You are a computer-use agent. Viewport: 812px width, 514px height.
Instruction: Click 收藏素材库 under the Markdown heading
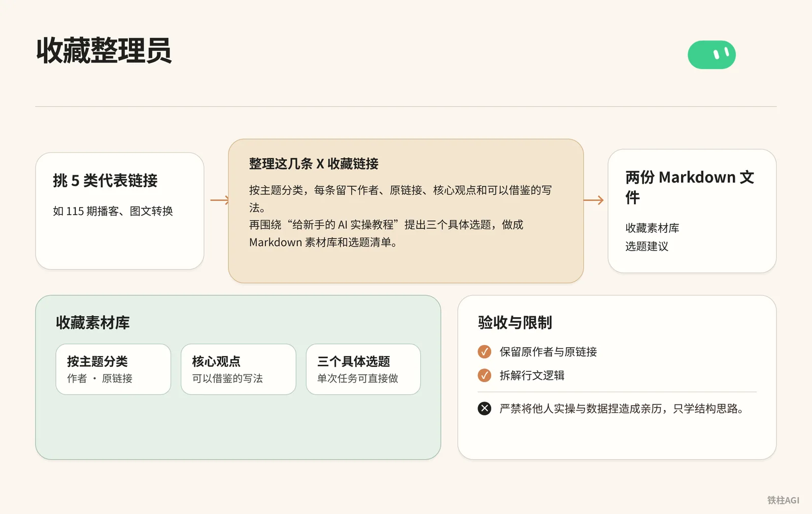point(652,228)
